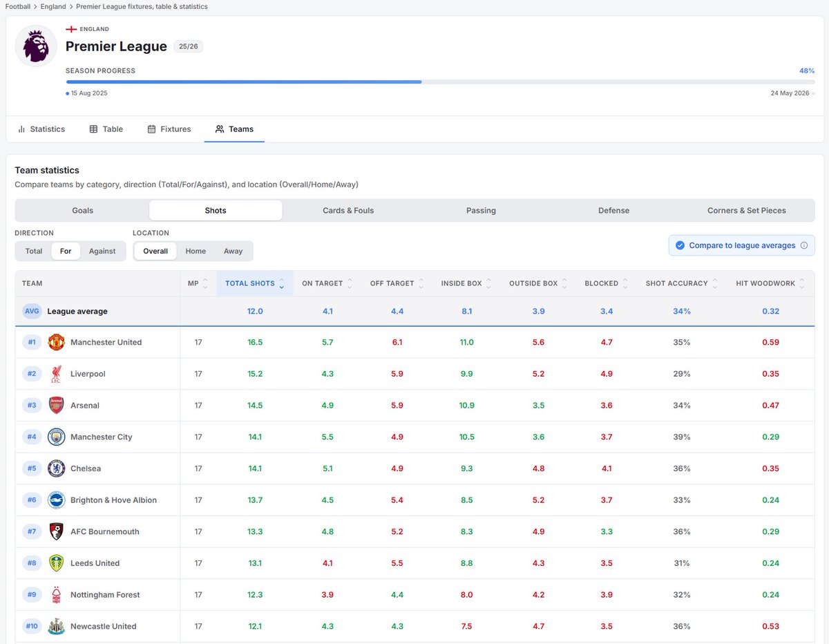Select the For direction option
Screen dimensions: 829x644
[x=66, y=251]
